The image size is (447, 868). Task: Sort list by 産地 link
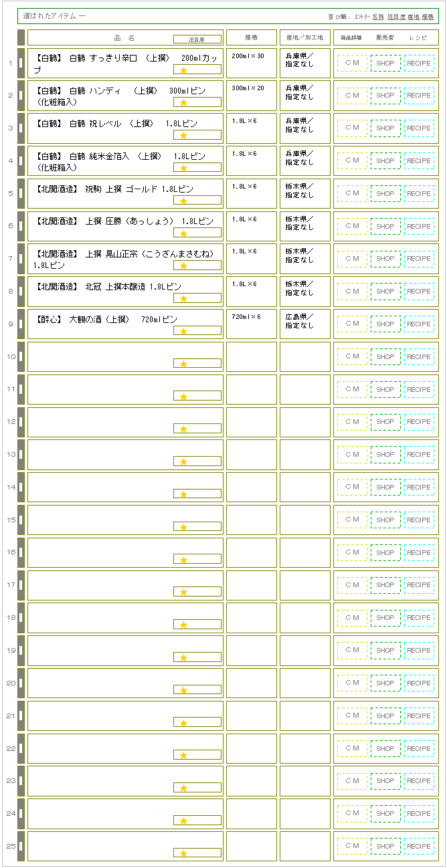414,16
